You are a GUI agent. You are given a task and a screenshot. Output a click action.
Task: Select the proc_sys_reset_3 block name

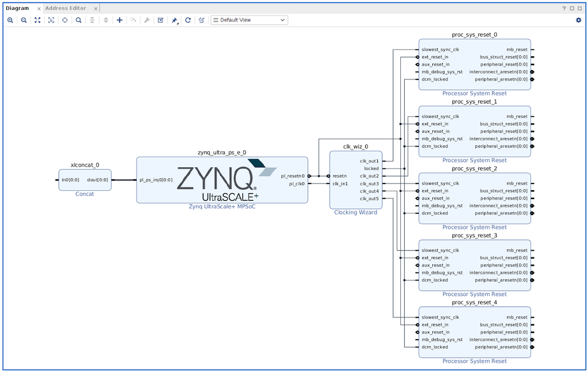point(474,236)
